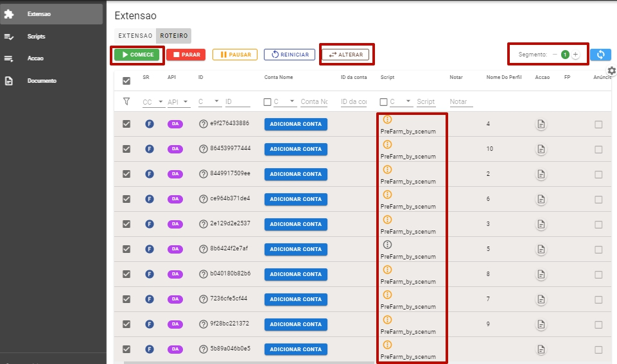Click the help icon beside 8449917509ee
Image resolution: width=617 pixels, height=364 pixels.
(203, 174)
